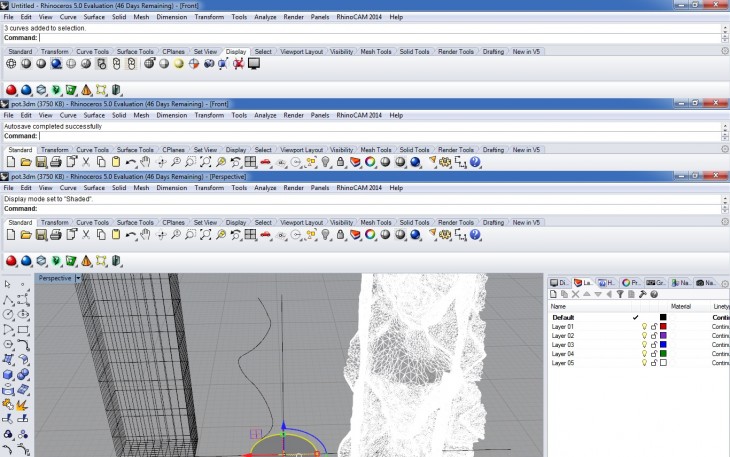
Task: Click the filter funnel icon in Layers panel
Action: pos(621,294)
